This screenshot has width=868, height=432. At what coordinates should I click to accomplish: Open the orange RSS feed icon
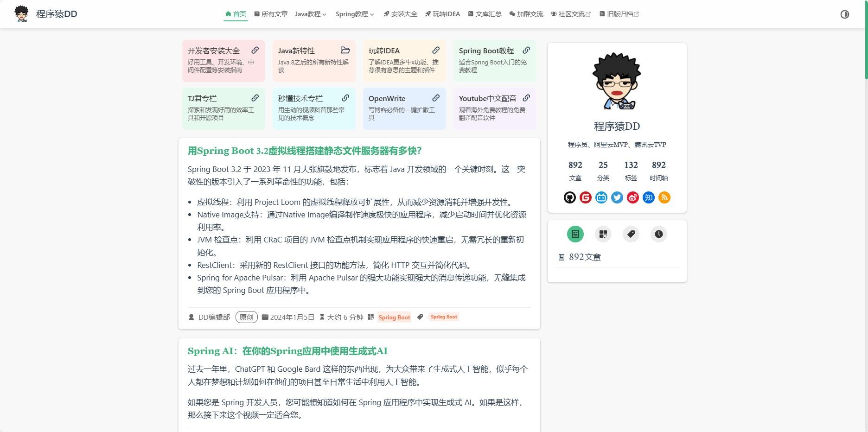664,197
